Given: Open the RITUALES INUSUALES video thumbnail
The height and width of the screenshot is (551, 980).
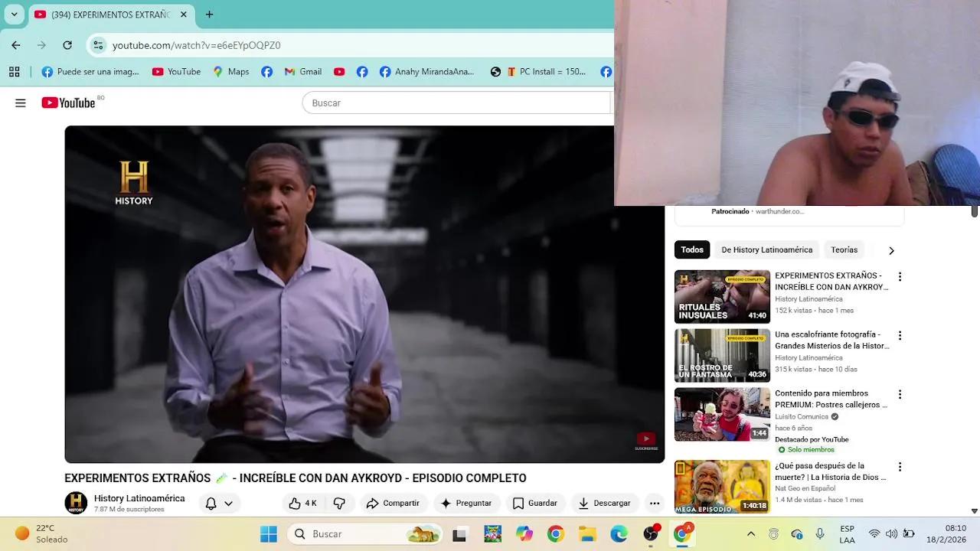Looking at the screenshot, I should coord(722,296).
